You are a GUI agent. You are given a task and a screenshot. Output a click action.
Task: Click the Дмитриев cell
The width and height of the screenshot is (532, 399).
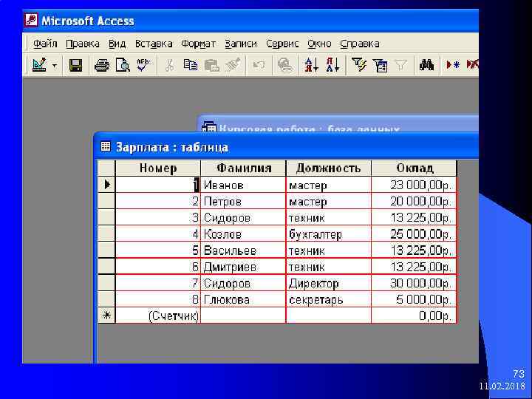click(243, 267)
